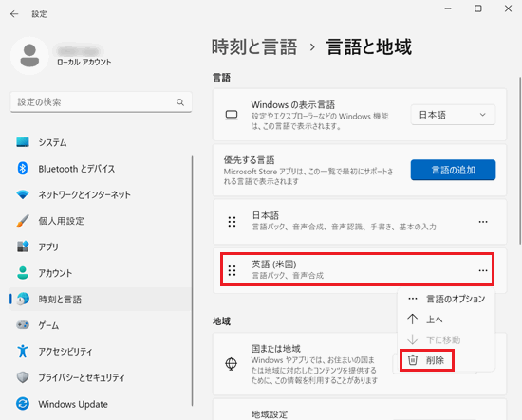The width and height of the screenshot is (522, 420).
Task: Click the 地域設定 row
Action: [x=360, y=411]
